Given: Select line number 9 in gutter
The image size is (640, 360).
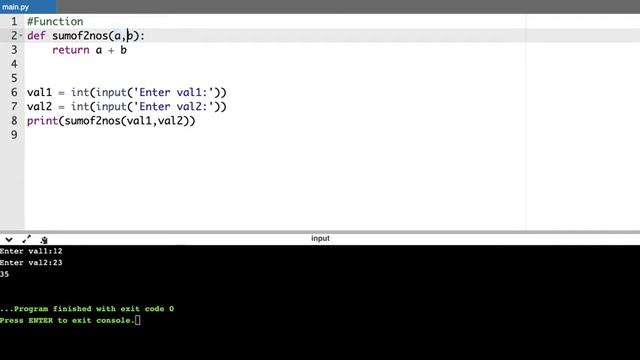Looking at the screenshot, I should (x=14, y=135).
